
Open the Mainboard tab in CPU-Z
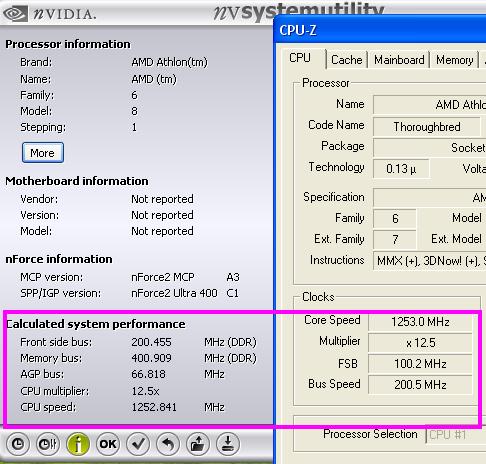[399, 60]
